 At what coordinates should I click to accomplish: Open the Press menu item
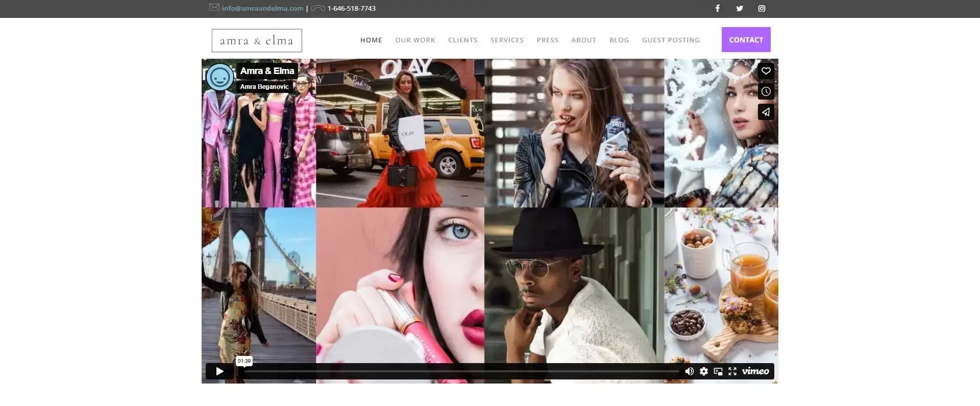(547, 40)
